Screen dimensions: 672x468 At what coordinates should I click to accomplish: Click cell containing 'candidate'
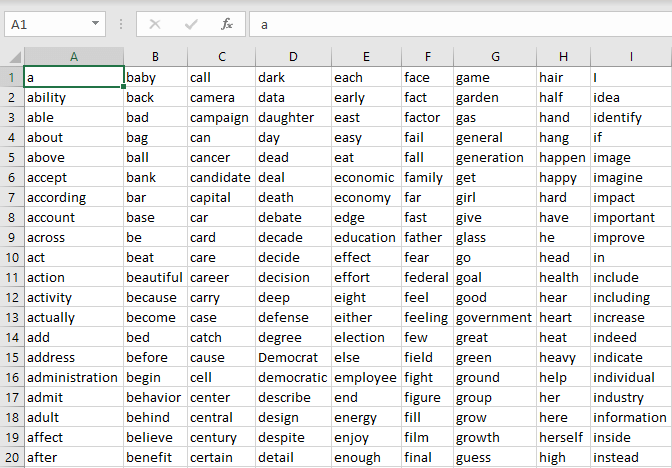pos(222,177)
